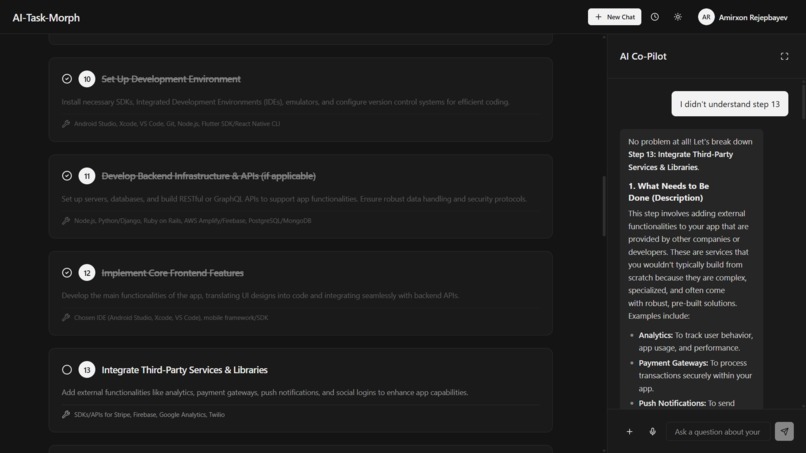Mark Integrate Third-Party Services step complete
806x453 pixels.
[x=67, y=370]
